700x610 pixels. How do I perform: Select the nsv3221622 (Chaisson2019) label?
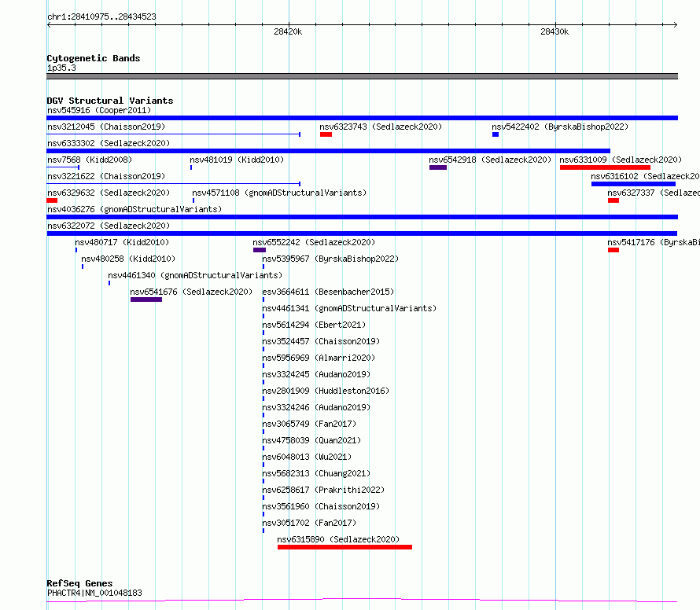[x=106, y=176]
